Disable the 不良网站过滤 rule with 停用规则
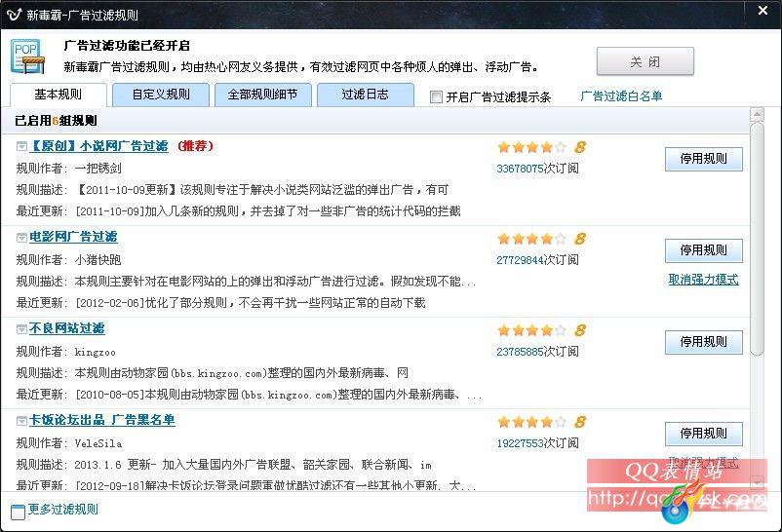This screenshot has height=532, width=782. (x=703, y=342)
